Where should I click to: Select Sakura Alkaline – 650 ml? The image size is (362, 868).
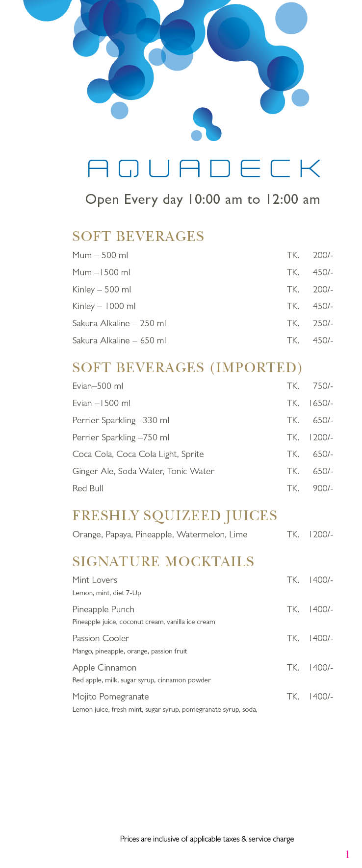(119, 340)
